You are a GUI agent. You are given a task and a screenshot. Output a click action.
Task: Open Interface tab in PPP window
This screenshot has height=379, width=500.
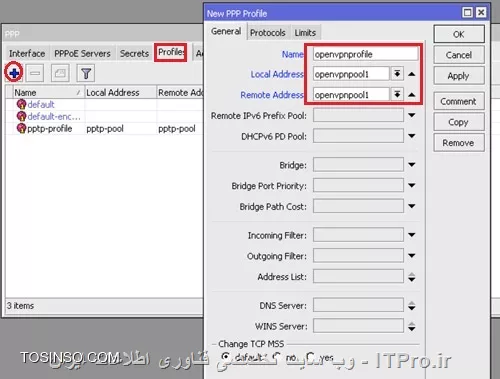point(27,53)
